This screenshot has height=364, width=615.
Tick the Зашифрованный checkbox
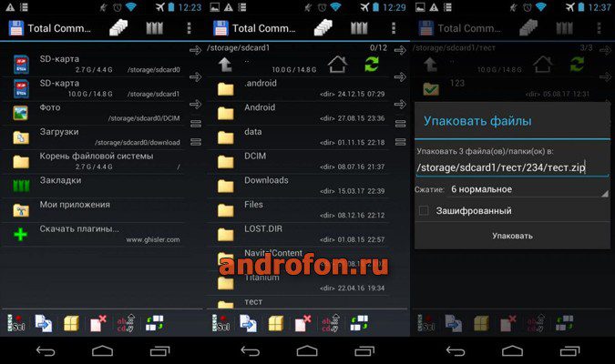[424, 211]
